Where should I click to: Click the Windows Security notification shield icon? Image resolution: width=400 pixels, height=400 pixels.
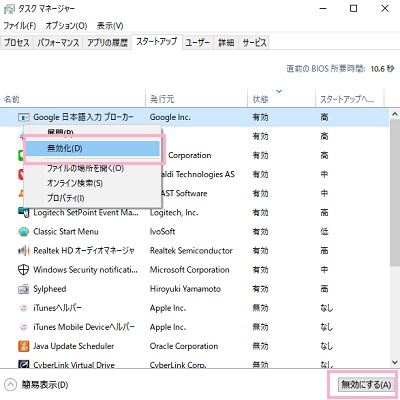pos(23,270)
